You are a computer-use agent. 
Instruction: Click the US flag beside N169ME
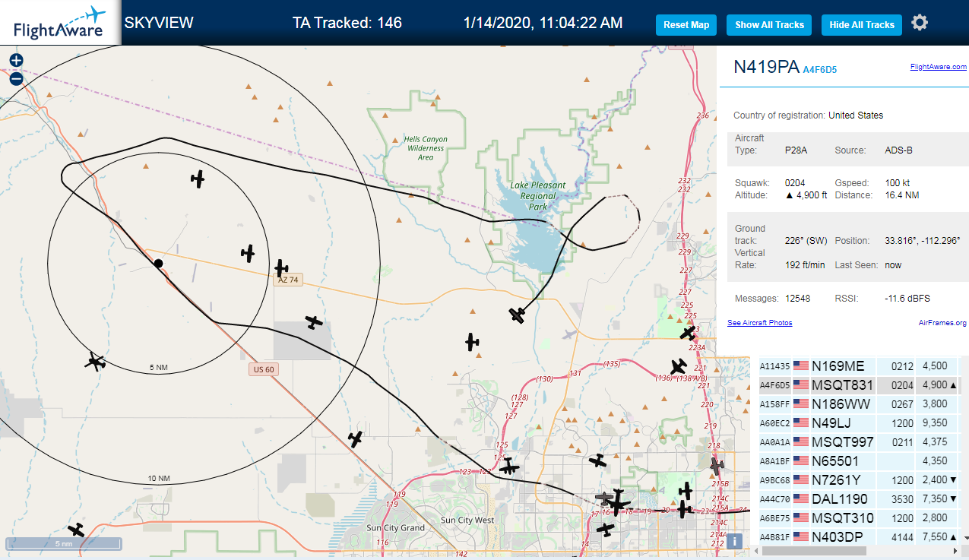click(801, 365)
